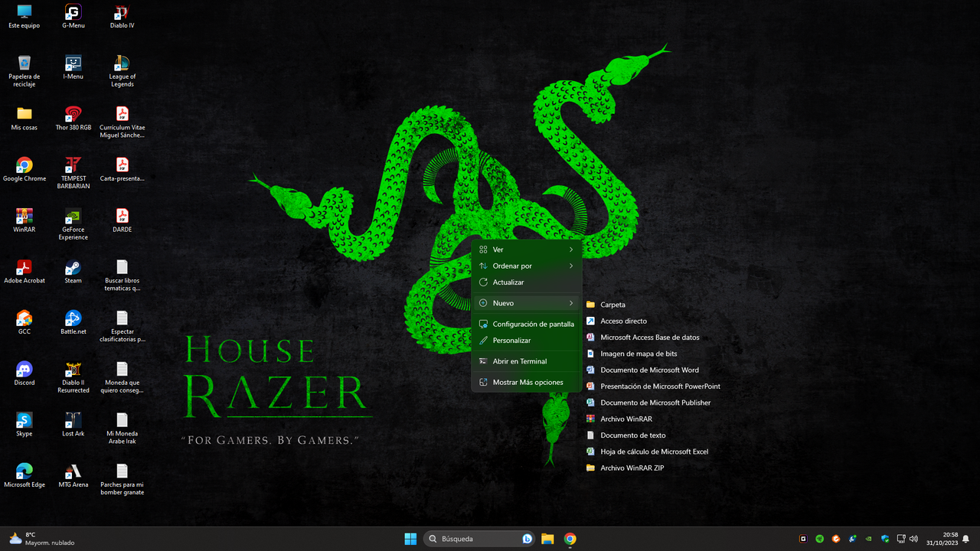Select the GeForce Experience shortcut

73,223
